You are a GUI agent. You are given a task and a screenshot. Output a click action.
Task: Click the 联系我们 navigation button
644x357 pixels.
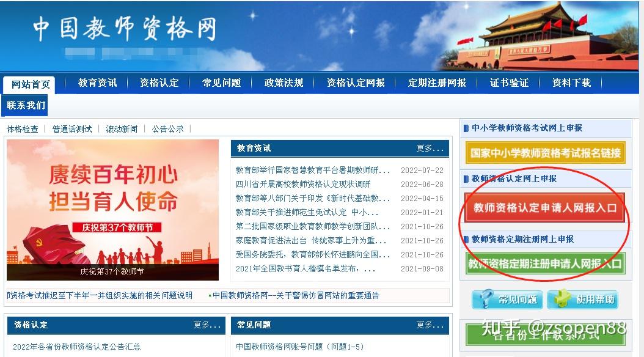tap(26, 105)
